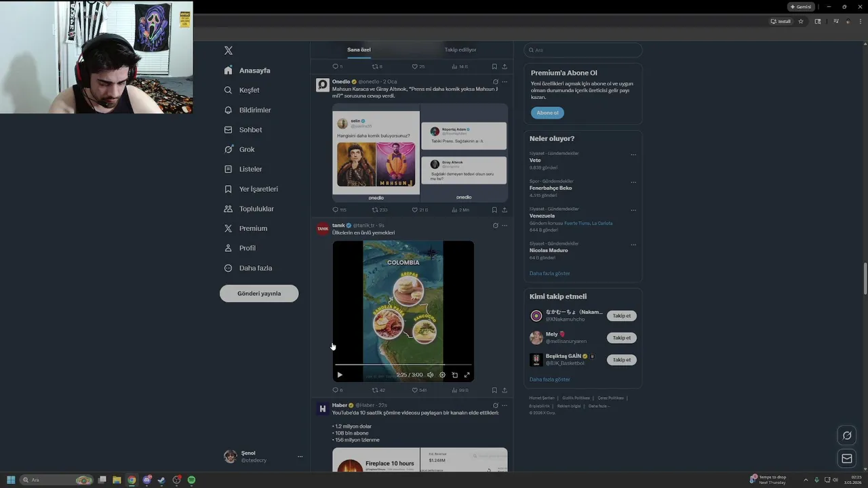Follow Beşiktaş GAİN with Takip et
The height and width of the screenshot is (488, 868).
point(622,360)
